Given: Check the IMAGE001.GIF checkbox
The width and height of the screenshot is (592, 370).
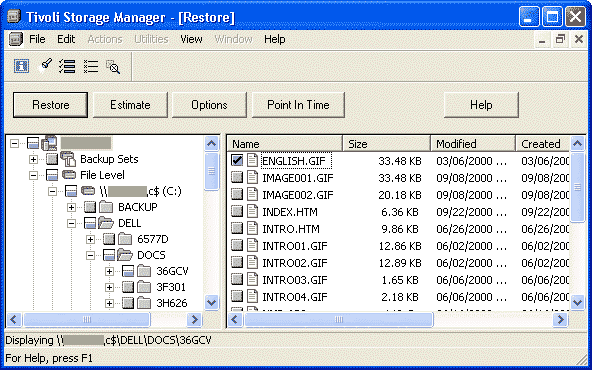Looking at the screenshot, I should coord(237,177).
